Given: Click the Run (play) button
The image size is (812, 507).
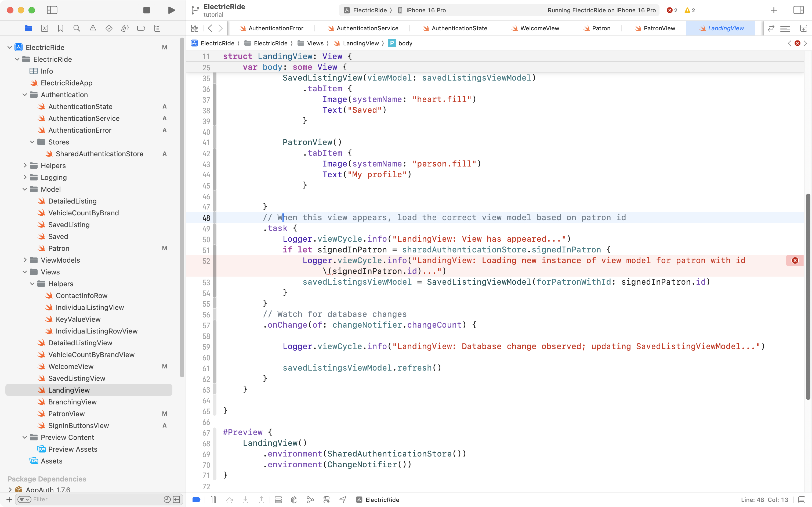Looking at the screenshot, I should [x=171, y=10].
